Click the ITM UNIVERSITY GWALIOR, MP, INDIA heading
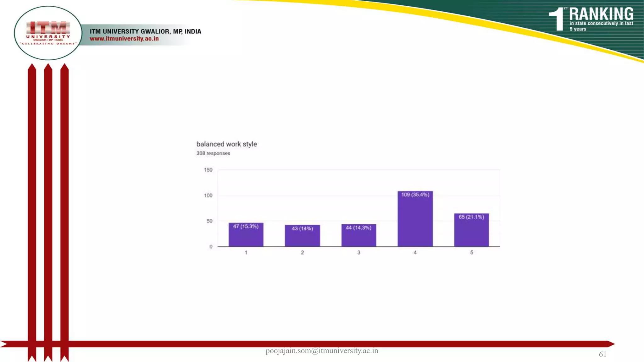Image resolution: width=644 pixels, height=362 pixels. pyautogui.click(x=145, y=31)
